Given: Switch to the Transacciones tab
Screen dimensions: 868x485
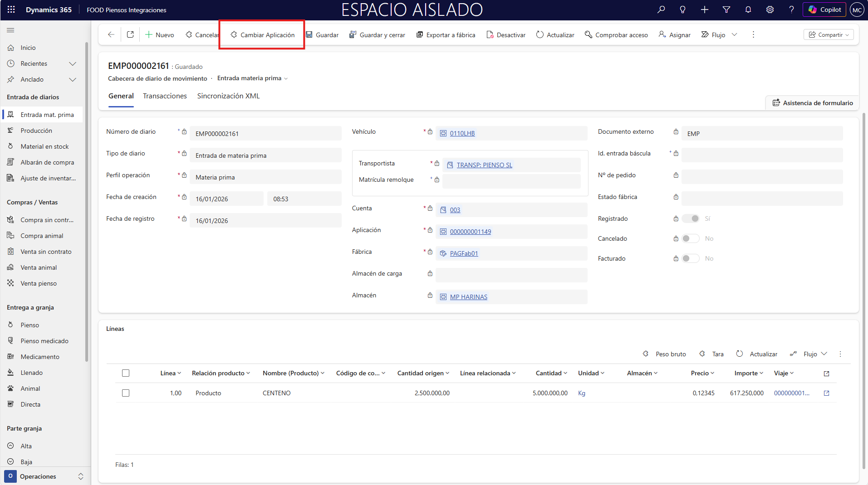Looking at the screenshot, I should [165, 96].
